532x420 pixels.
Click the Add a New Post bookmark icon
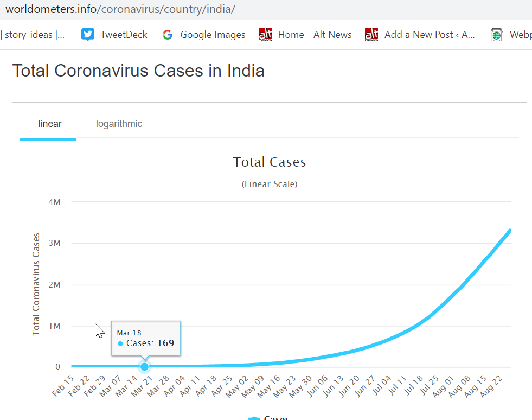pos(371,35)
